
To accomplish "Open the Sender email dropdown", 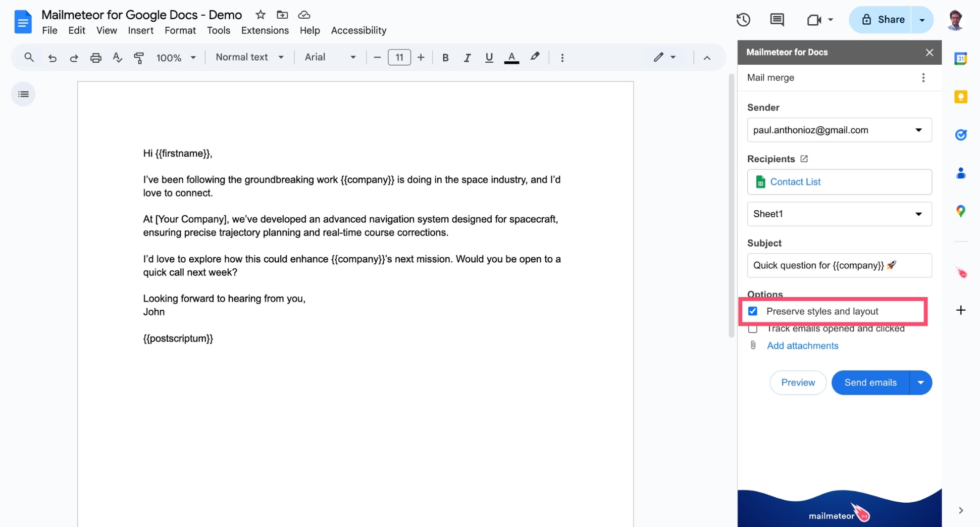I will click(x=839, y=130).
